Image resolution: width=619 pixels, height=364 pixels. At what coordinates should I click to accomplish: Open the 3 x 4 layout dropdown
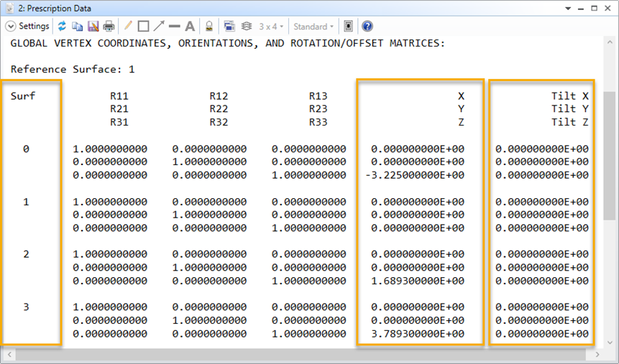tap(271, 27)
